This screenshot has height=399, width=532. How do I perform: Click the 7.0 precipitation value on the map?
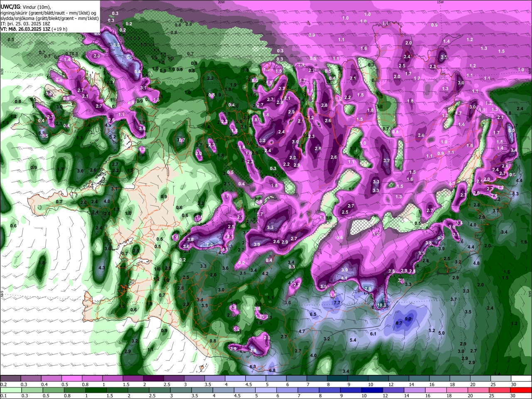coord(209,244)
